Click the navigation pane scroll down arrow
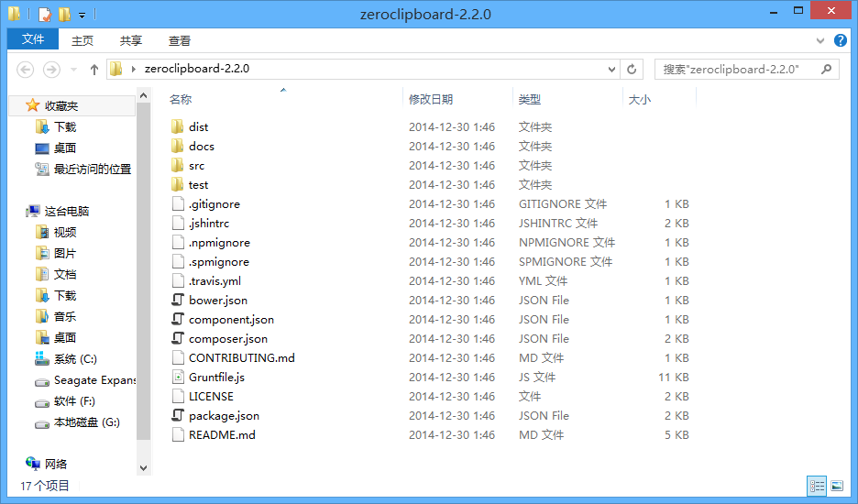Screen dimensions: 858x504 coord(143,468)
